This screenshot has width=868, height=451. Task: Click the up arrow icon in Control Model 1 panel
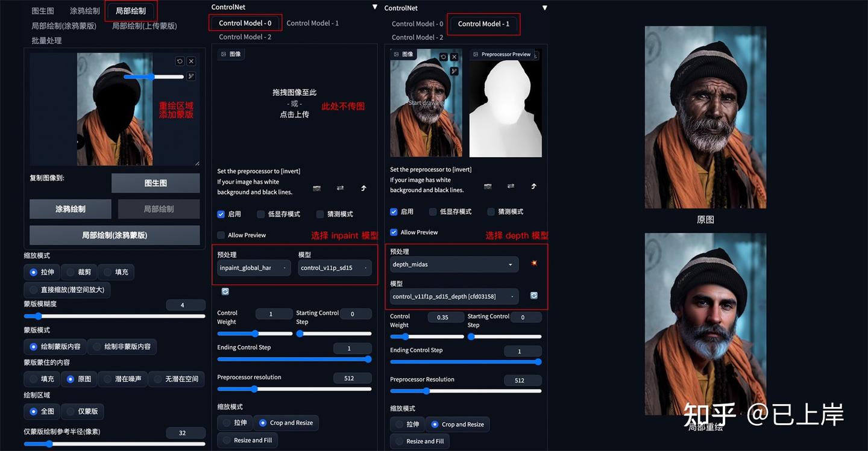pos(533,186)
